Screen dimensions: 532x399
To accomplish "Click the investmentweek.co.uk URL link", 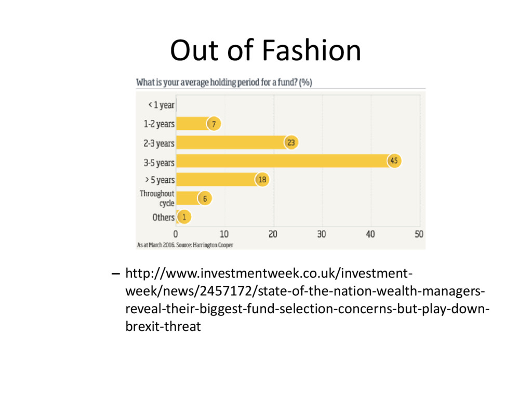I will tap(307, 300).
